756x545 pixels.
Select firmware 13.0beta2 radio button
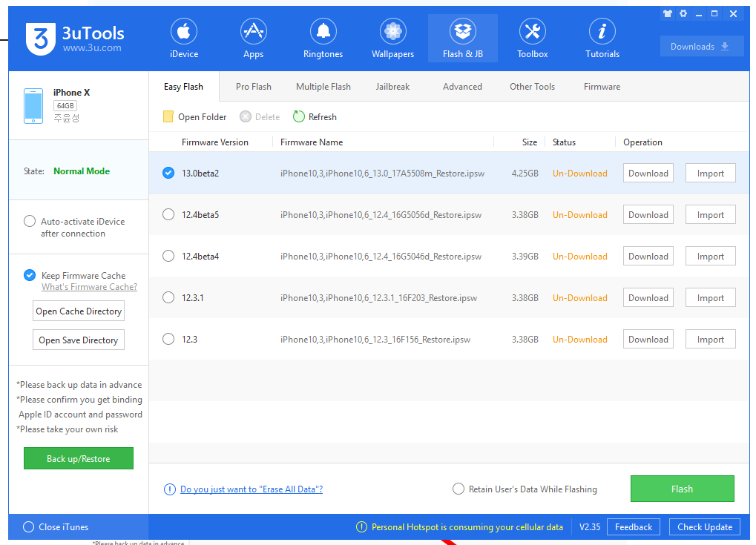tap(168, 173)
